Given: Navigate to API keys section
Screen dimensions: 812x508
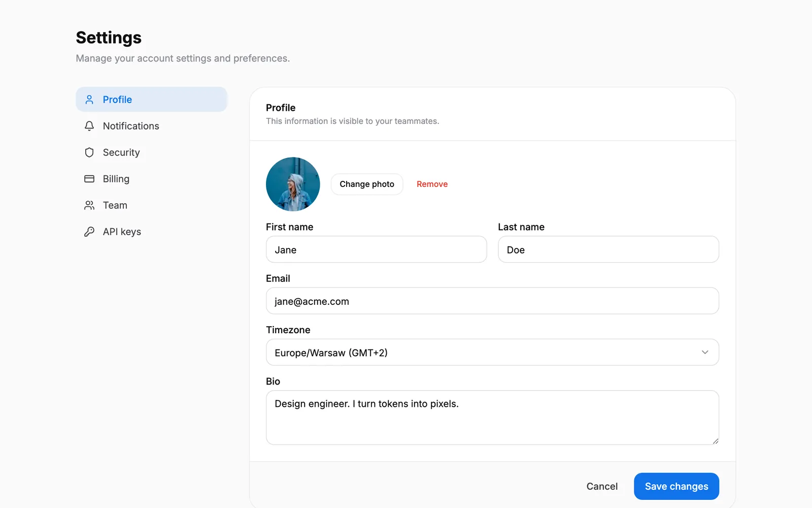Looking at the screenshot, I should (151, 232).
